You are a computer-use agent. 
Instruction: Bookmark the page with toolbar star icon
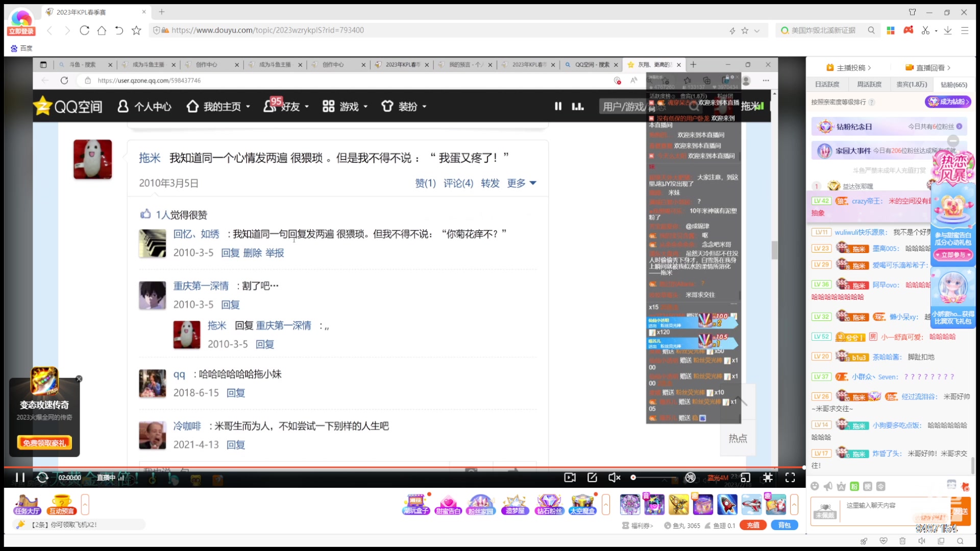tap(136, 30)
